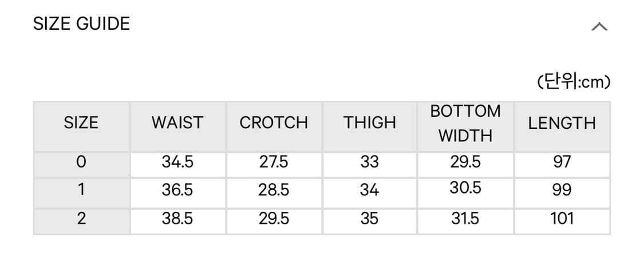Select thigh value 33
Screen dimensions: 644x265
coord(370,163)
